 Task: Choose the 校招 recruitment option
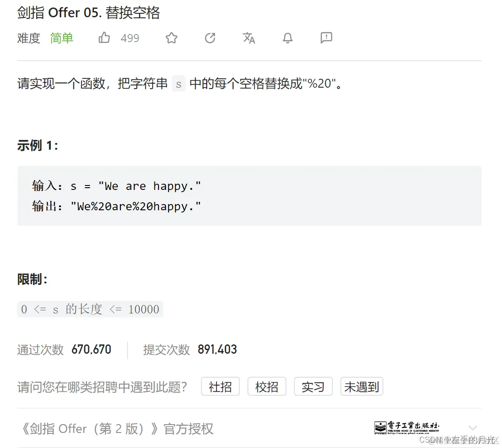point(266,386)
